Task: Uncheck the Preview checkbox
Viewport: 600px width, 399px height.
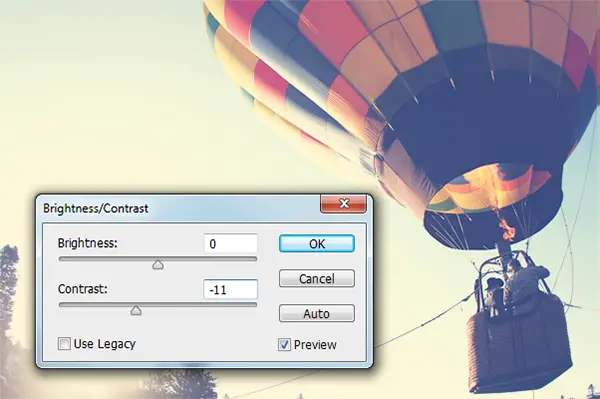Action: pos(284,344)
